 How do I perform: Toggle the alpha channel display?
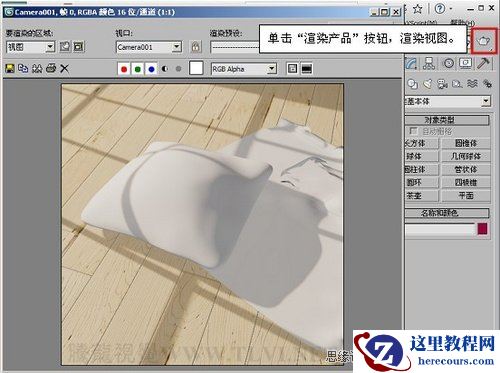[165, 69]
